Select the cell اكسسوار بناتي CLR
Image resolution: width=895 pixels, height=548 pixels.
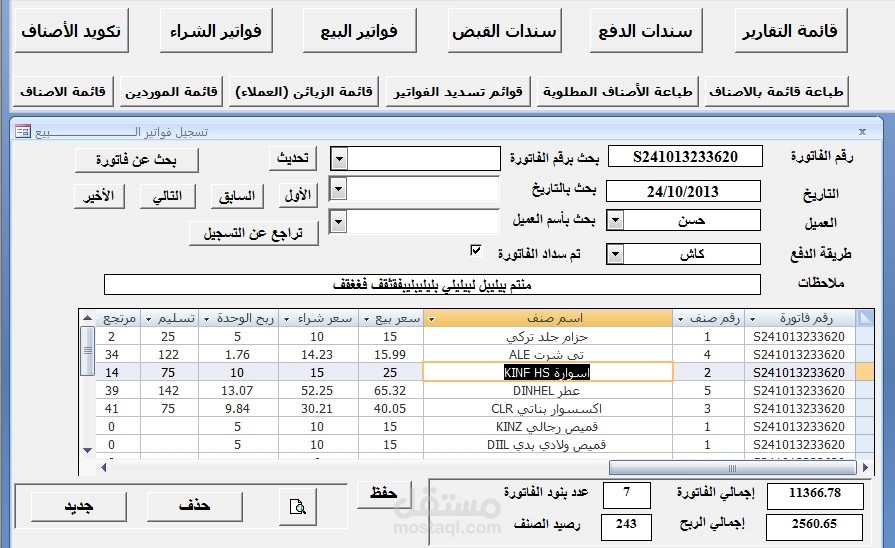(x=548, y=409)
